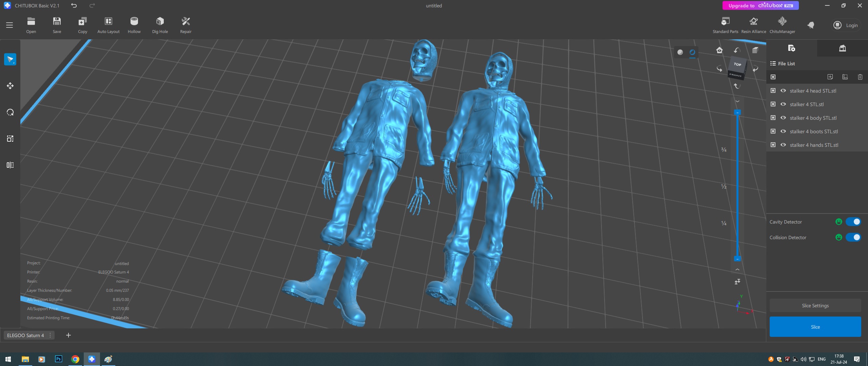Delete selected file with trash icon
The image size is (868, 366).
point(860,77)
